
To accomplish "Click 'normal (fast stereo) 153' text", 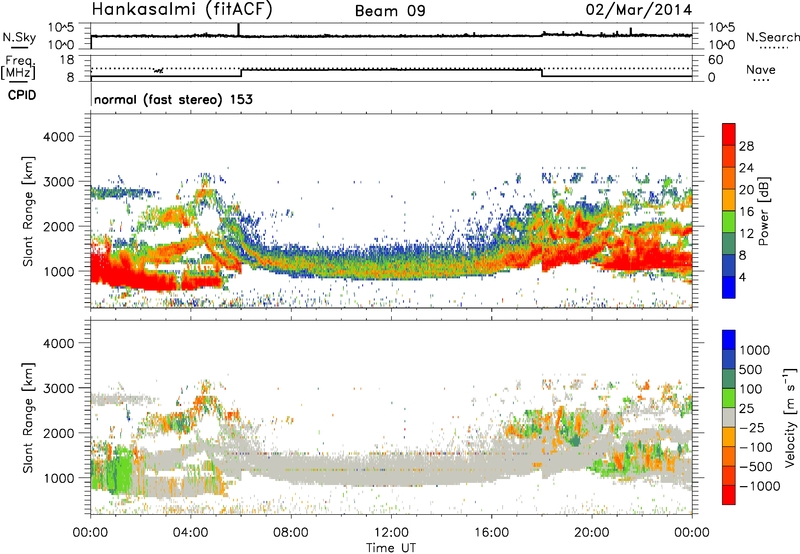I will click(x=173, y=99).
